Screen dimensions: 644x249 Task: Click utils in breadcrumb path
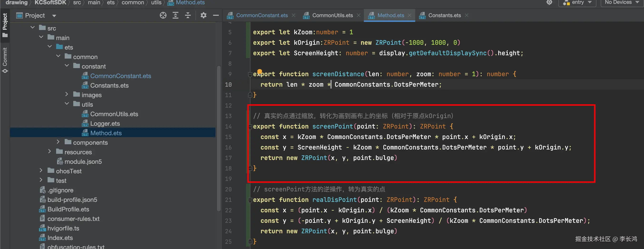click(x=156, y=3)
